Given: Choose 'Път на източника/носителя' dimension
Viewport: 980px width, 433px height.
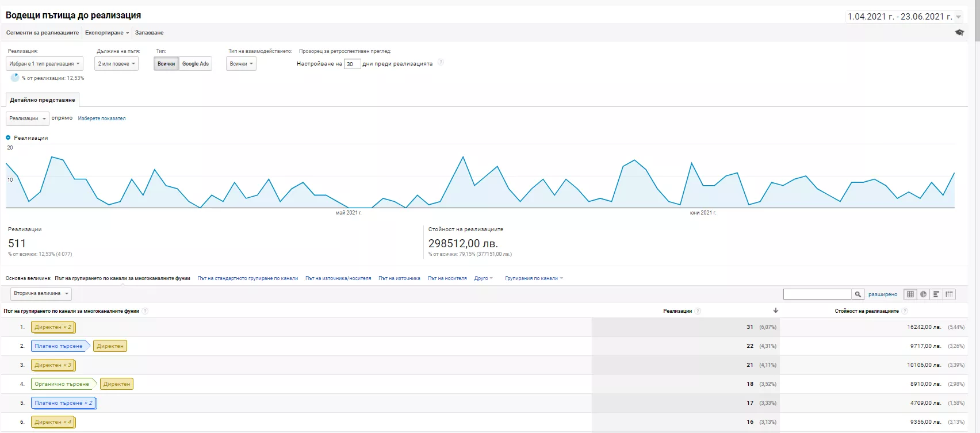Looking at the screenshot, I should [338, 278].
